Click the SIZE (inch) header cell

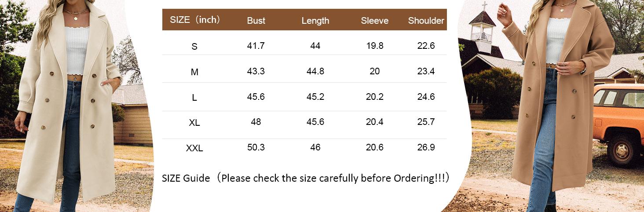click(x=195, y=20)
